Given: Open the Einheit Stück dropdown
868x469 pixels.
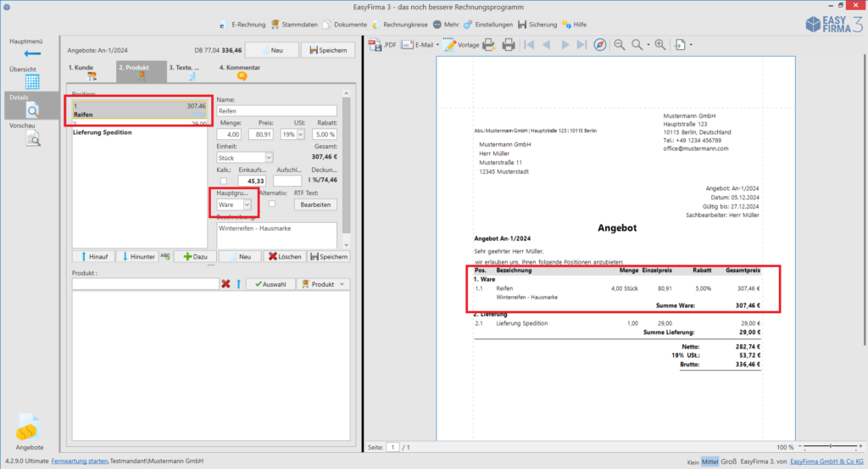Looking at the screenshot, I should click(269, 158).
